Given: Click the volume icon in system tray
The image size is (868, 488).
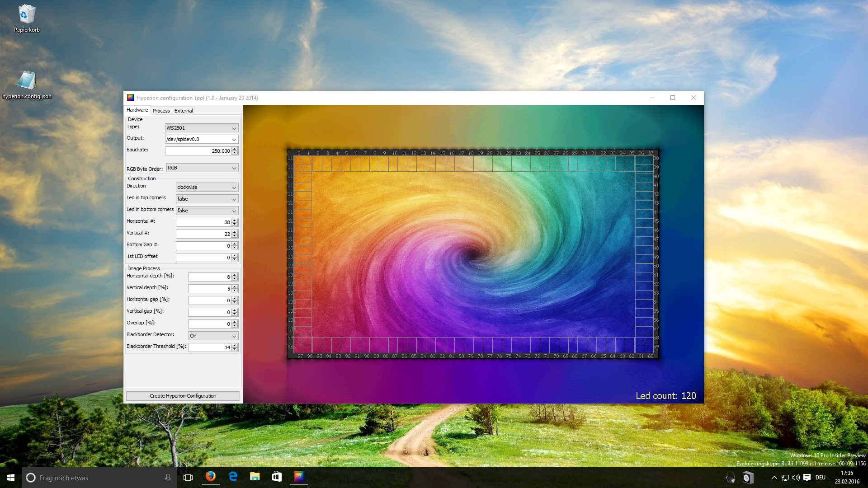Looking at the screenshot, I should point(796,478).
